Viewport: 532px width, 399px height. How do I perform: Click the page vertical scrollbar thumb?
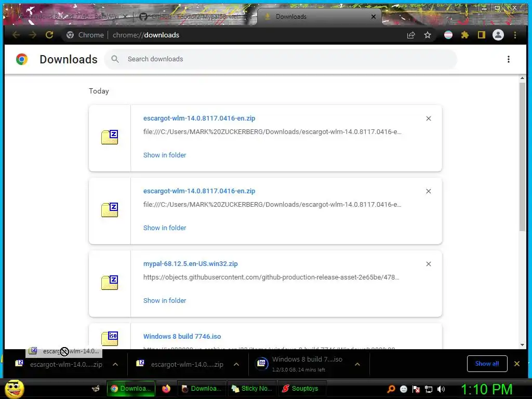pos(522,156)
